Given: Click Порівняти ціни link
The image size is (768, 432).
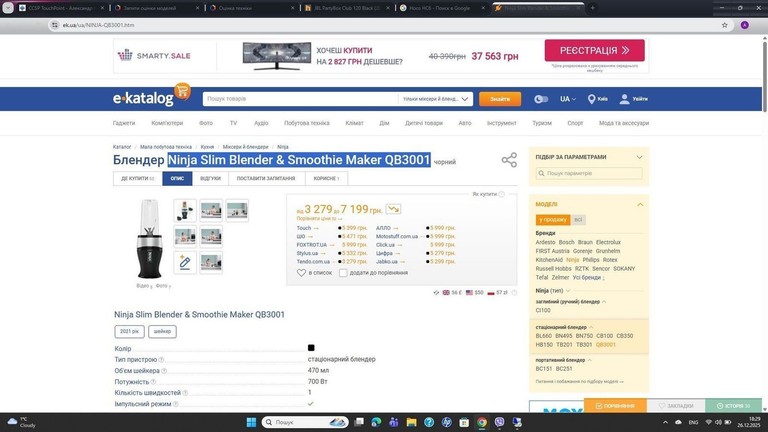Looking at the screenshot, I should [319, 218].
